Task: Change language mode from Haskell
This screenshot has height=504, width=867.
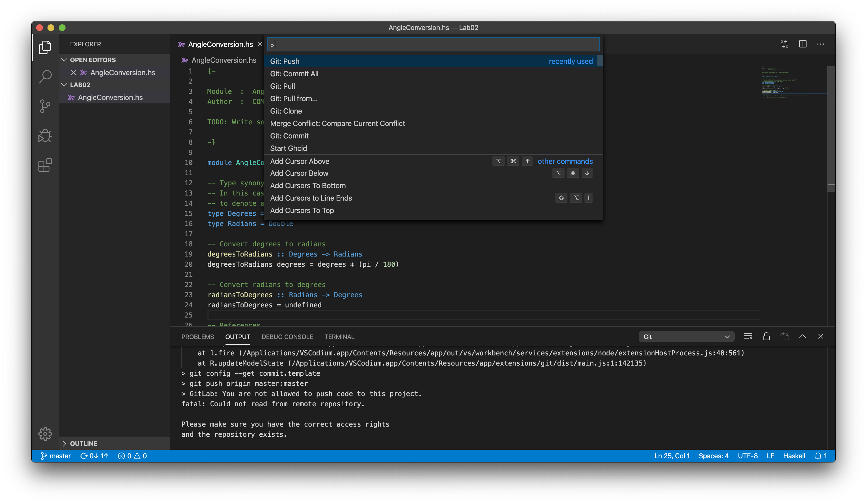Action: [794, 455]
